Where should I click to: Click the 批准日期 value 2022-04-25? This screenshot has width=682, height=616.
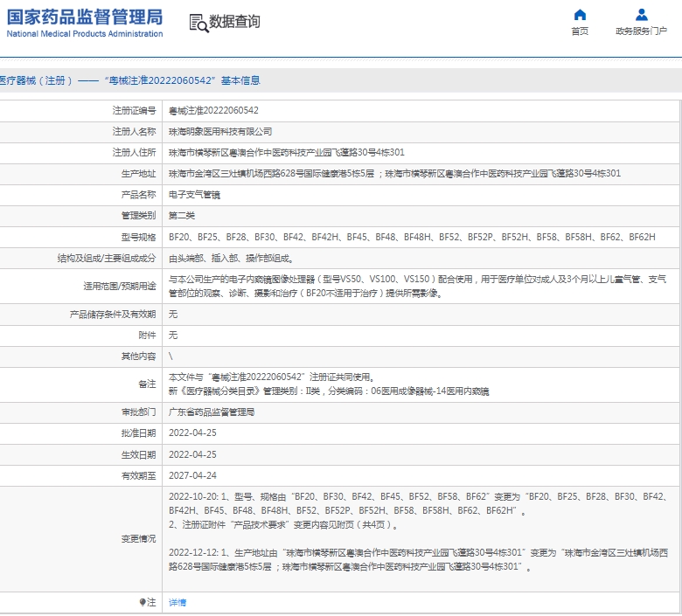click(x=192, y=433)
